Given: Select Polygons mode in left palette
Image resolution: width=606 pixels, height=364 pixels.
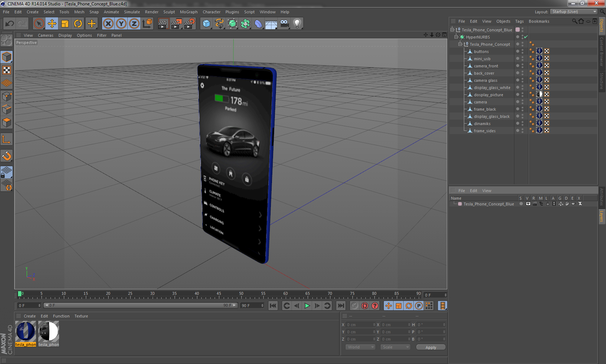Looking at the screenshot, I should tap(7, 123).
